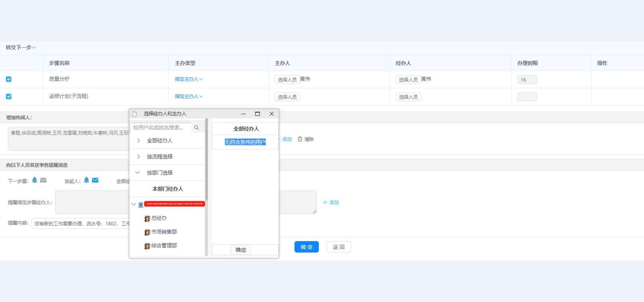Click 添加 link beside 提醒指定步骤经办人 box
This screenshot has width=644, height=302.
[334, 202]
